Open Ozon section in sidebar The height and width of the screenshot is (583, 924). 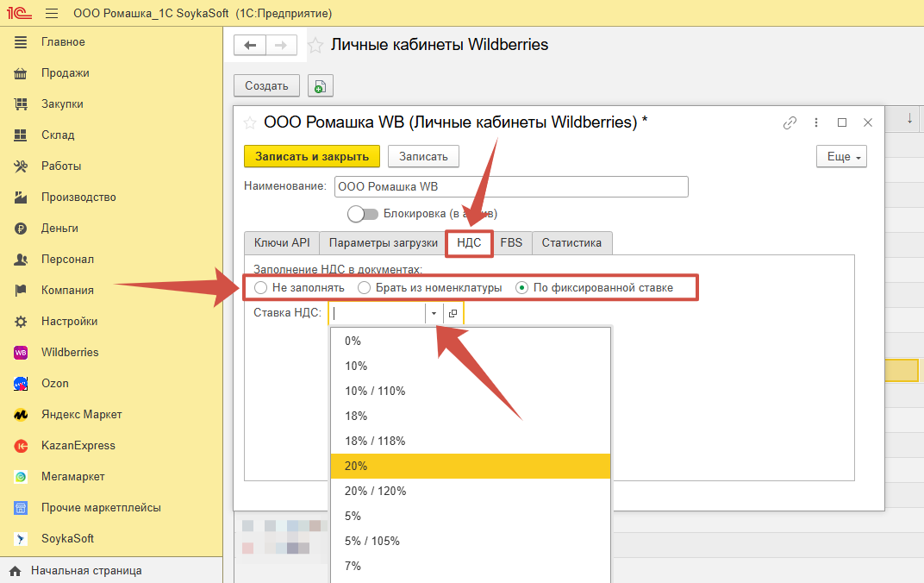pyautogui.click(x=54, y=383)
